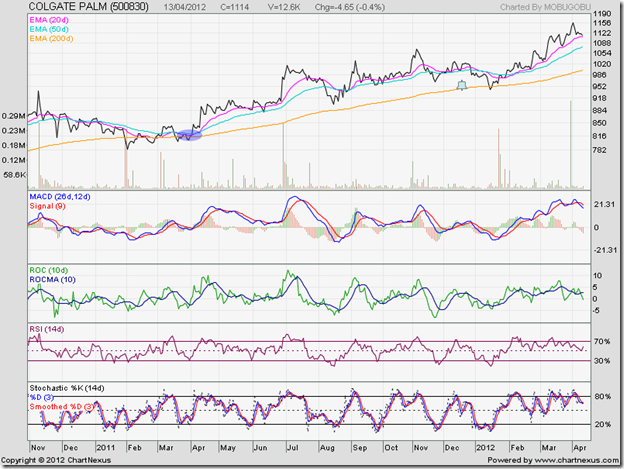The height and width of the screenshot is (469, 624).
Task: Click the Dec label before 2011
Action: pos(71,448)
